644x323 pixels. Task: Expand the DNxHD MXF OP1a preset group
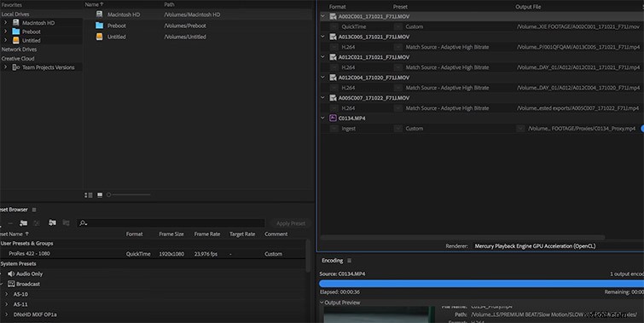(x=6, y=314)
